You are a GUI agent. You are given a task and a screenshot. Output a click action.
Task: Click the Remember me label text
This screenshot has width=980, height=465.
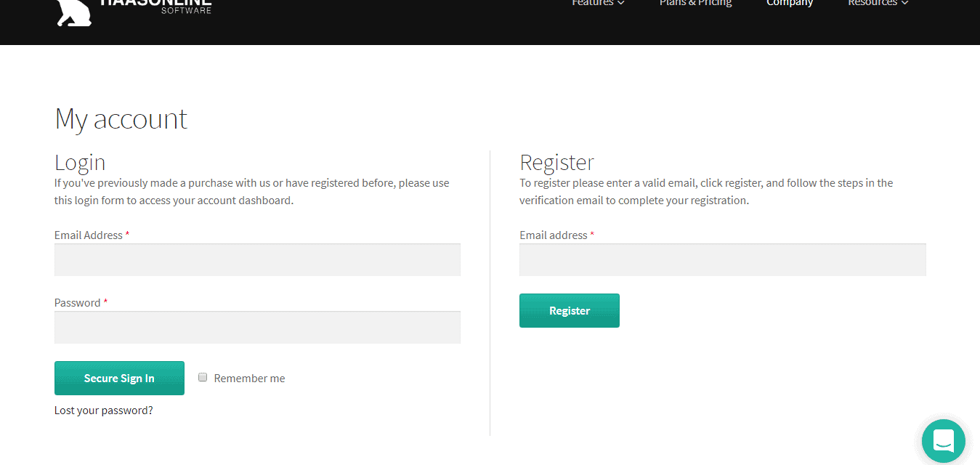249,379
